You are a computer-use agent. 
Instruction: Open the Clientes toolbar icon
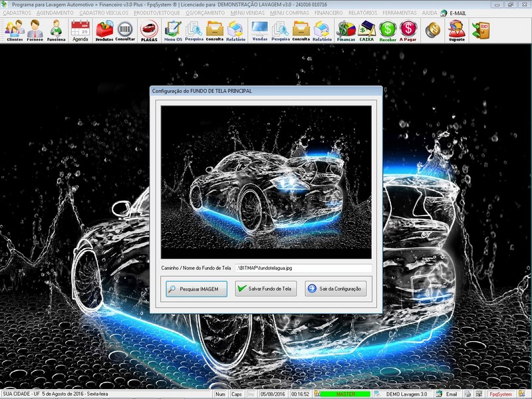pyautogui.click(x=15, y=31)
